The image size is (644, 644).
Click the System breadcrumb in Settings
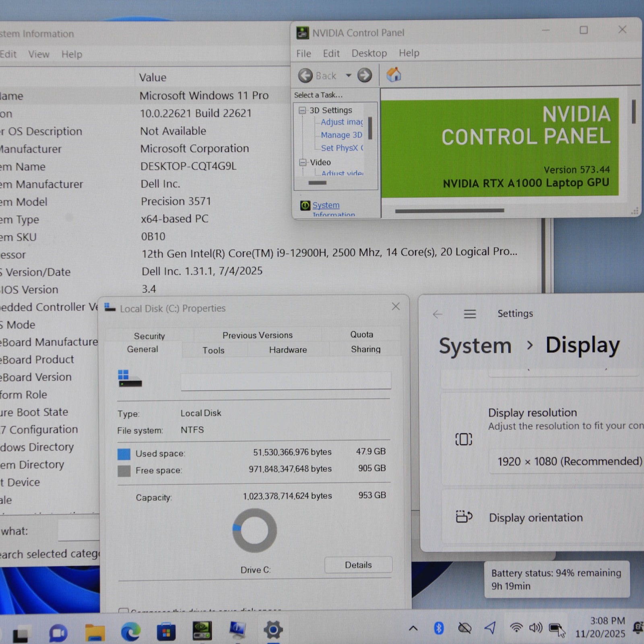(475, 346)
